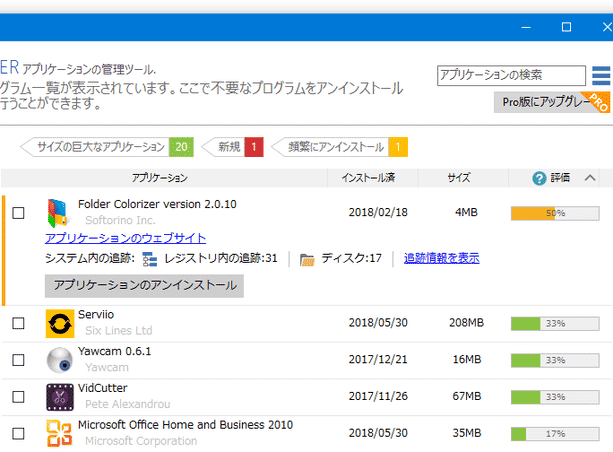Check the Yawcam 0.6.1 checkbox
The image size is (613, 452).
(x=18, y=360)
